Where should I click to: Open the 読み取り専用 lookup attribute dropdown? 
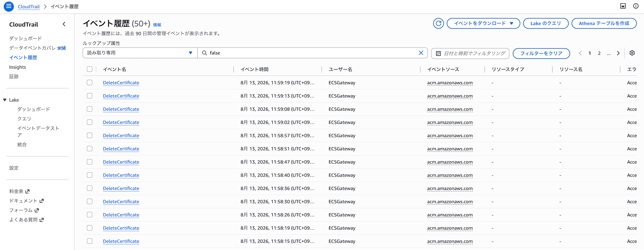click(x=140, y=53)
